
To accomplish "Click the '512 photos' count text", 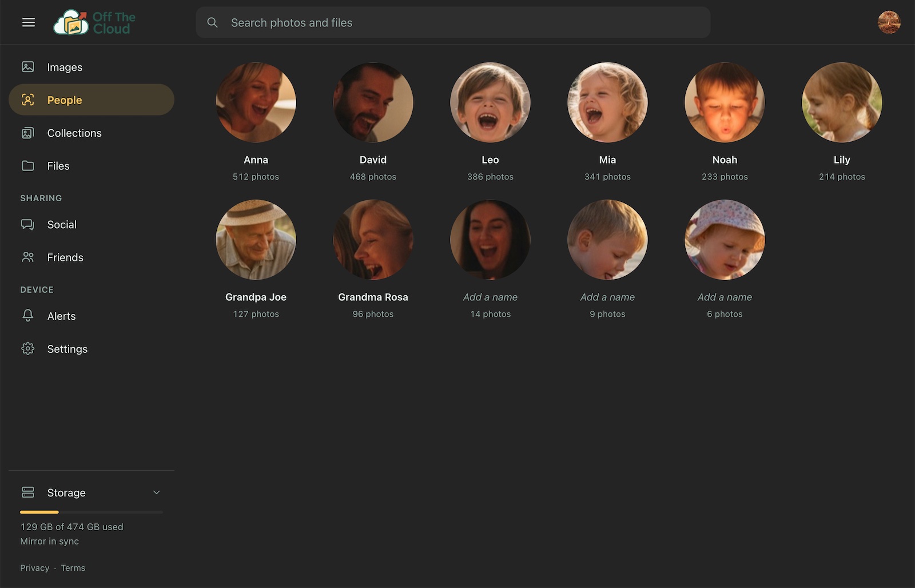I will tap(256, 177).
